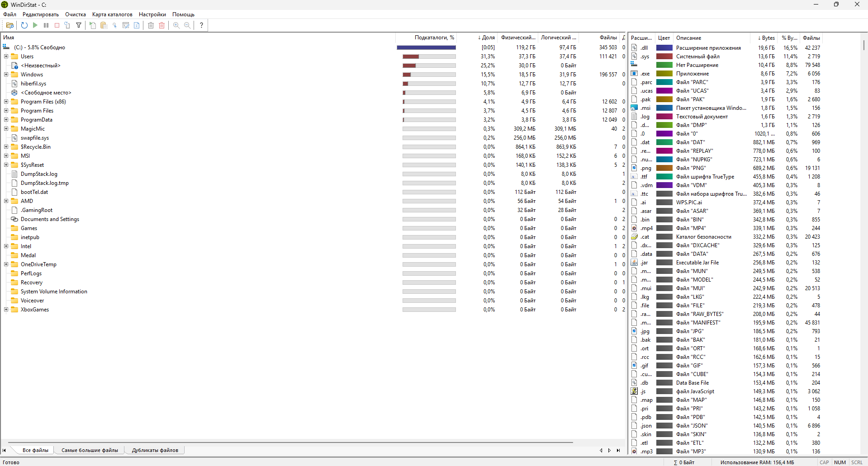The image size is (868, 466).
Task: Click the refresh all (circular arrow) icon
Action: 24,25
